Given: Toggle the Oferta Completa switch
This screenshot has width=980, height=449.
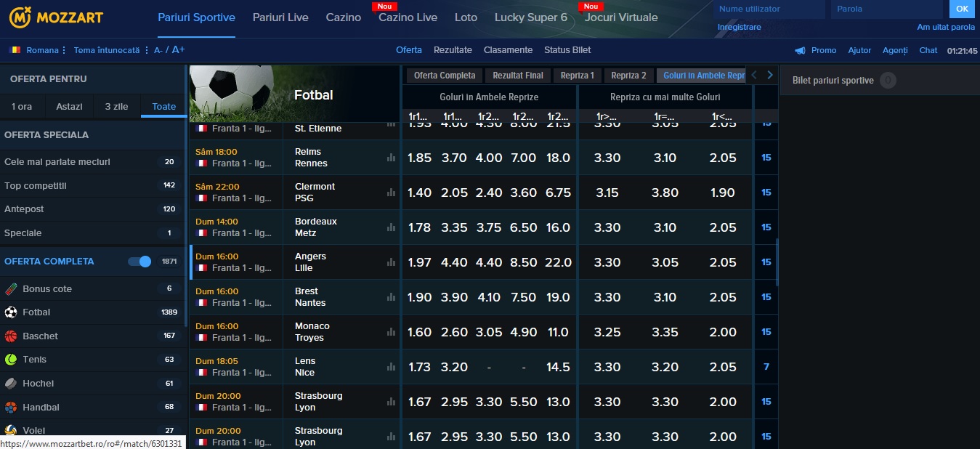Looking at the screenshot, I should pos(139,262).
